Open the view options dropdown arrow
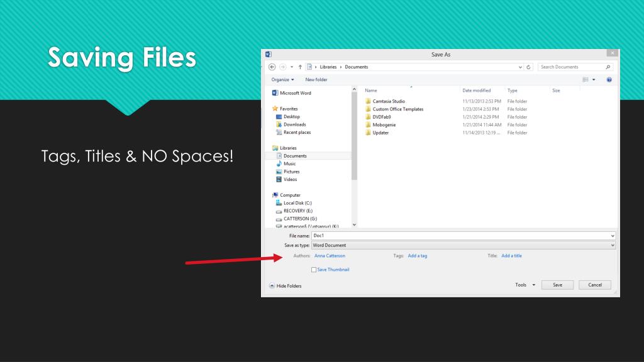644x362 pixels. click(594, 80)
